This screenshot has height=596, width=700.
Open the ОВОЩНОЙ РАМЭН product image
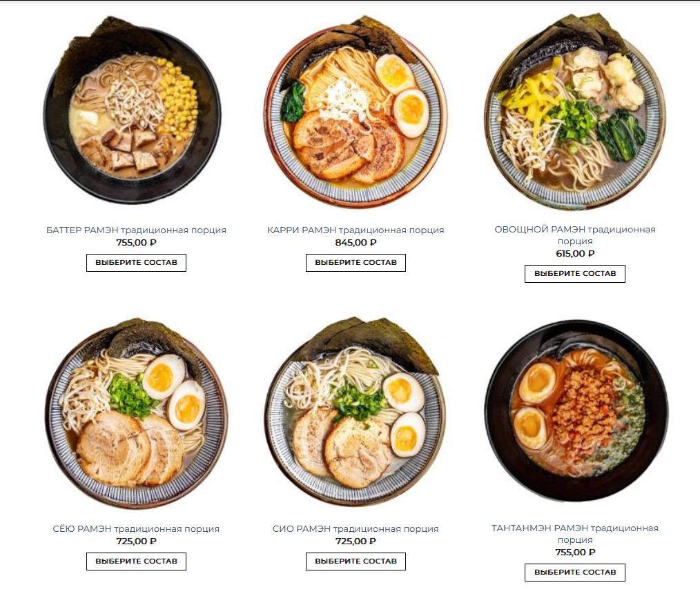coord(575,110)
